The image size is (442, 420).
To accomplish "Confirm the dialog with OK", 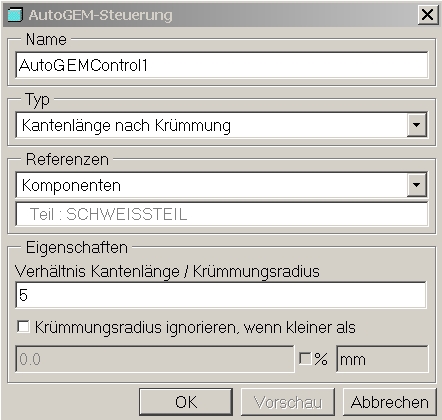I will click(186, 402).
